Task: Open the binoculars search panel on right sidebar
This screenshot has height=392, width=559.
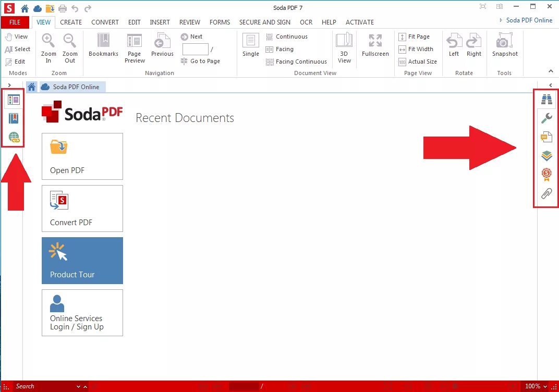Action: pos(546,99)
